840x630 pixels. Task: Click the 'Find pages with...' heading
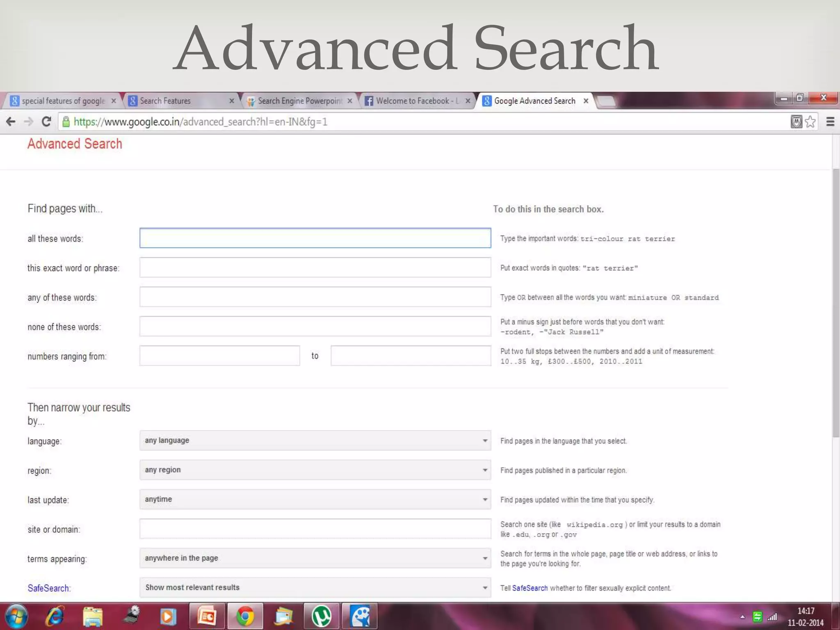click(x=65, y=209)
